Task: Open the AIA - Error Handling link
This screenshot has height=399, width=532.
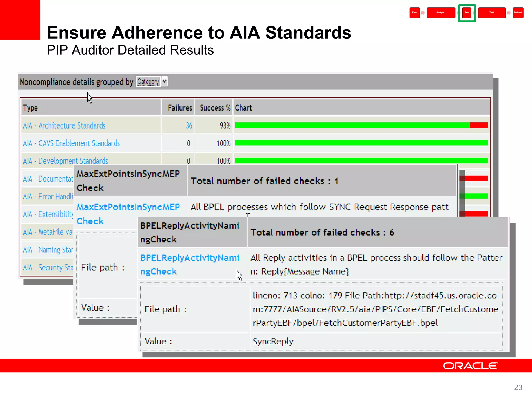Action: [48, 197]
